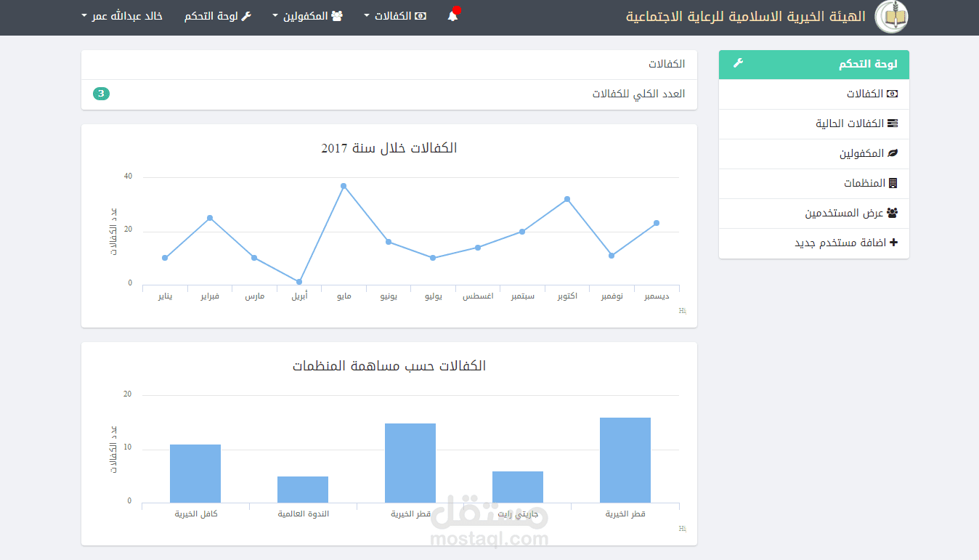This screenshot has width=979, height=560.
Task: Click the مارس axis label
Action: [254, 296]
